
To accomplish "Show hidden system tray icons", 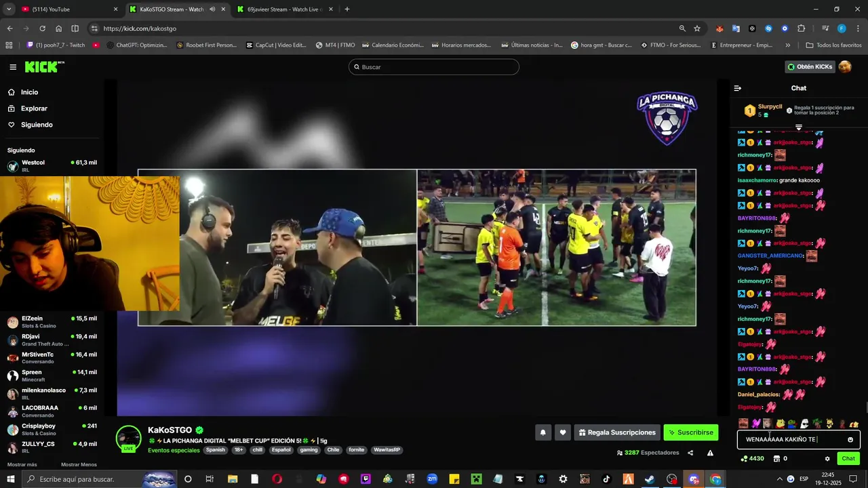I will [x=779, y=479].
